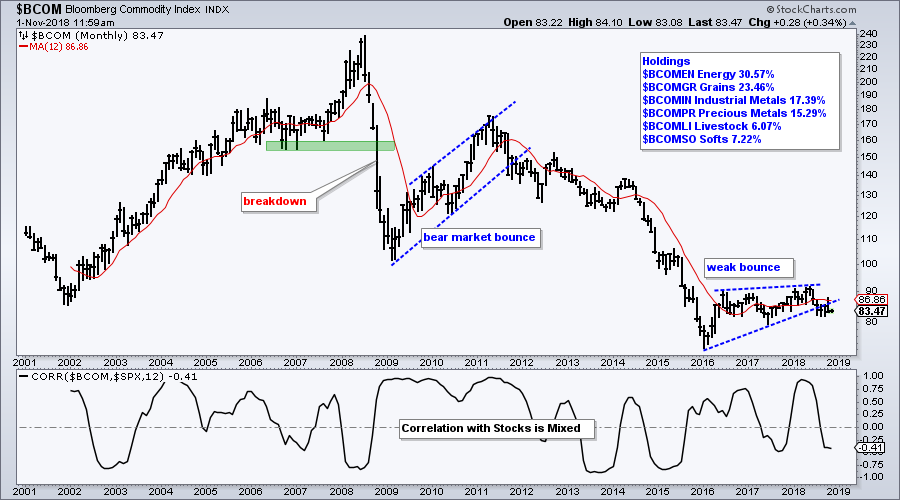The height and width of the screenshot is (500, 900).
Task: Click the 83.47 last price tag on axis
Action: click(x=871, y=311)
